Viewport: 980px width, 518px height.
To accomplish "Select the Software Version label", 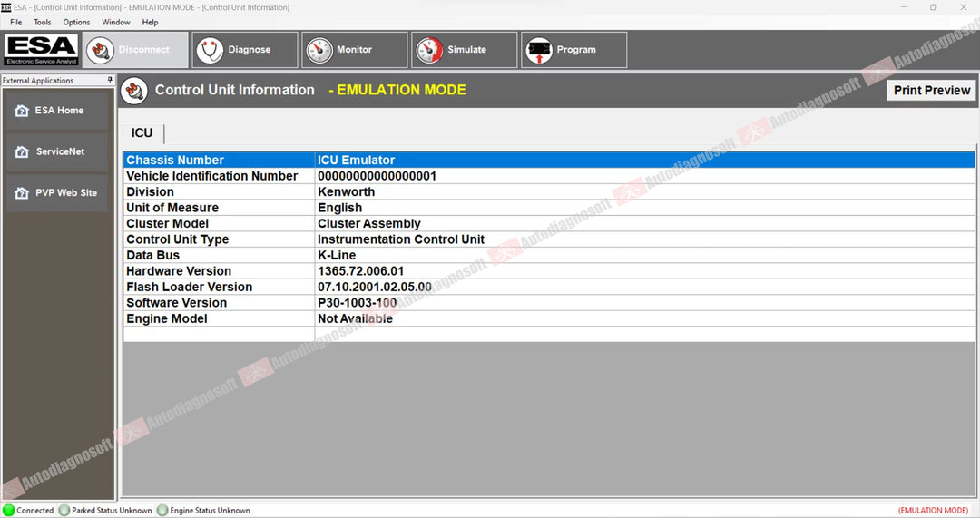I will (177, 303).
